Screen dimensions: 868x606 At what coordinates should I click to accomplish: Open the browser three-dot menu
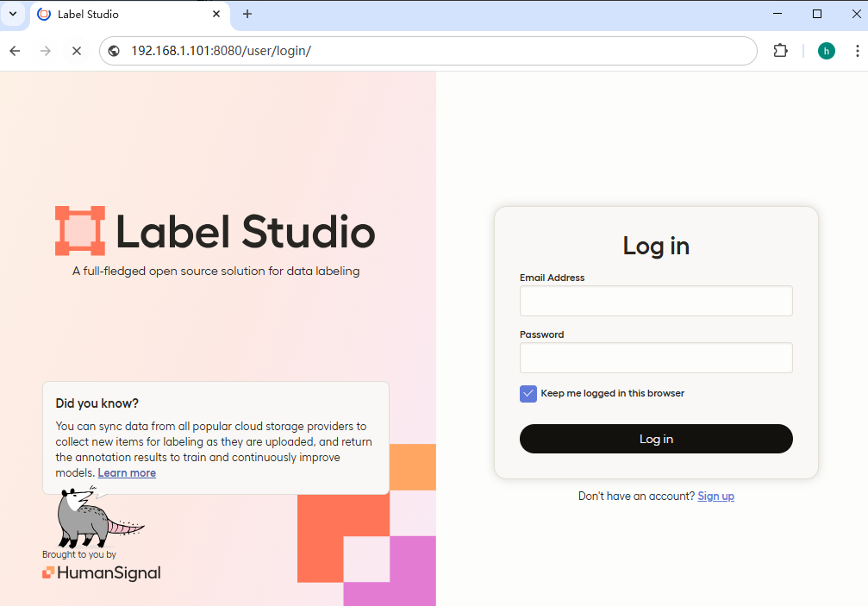tap(857, 51)
